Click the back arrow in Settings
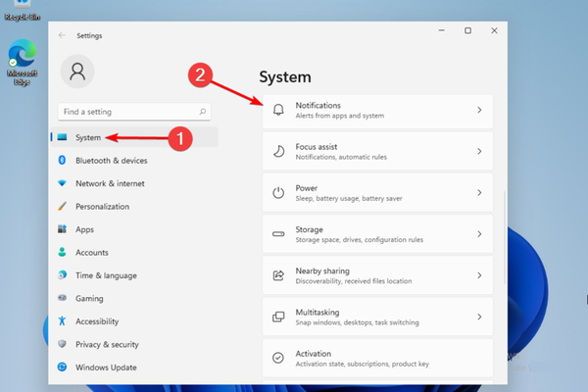Viewport: 588px width, 392px height. pyautogui.click(x=62, y=35)
